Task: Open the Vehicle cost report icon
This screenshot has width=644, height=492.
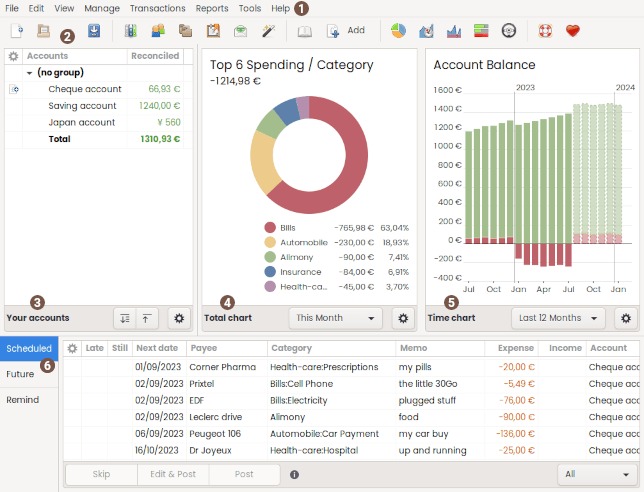Action: pos(508,31)
